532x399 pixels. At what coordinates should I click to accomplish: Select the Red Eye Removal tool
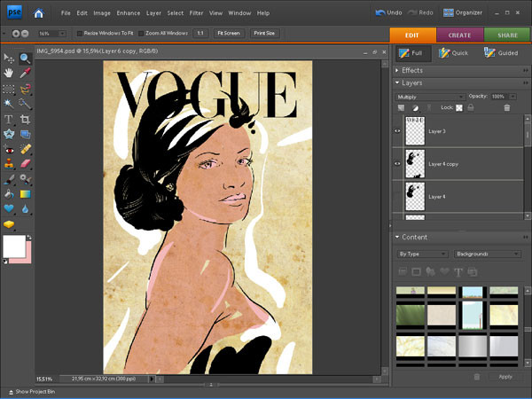pyautogui.click(x=9, y=149)
